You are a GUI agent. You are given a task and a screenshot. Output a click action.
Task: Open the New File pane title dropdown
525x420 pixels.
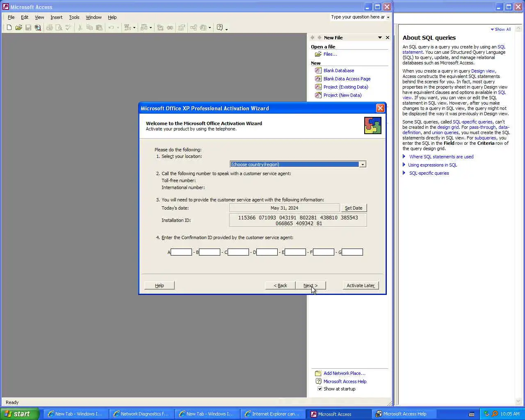(x=380, y=37)
